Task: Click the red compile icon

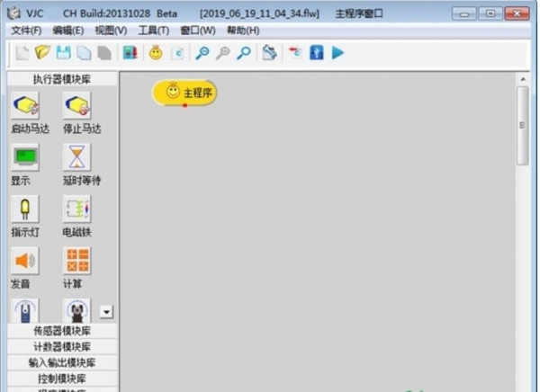Action: point(295,53)
